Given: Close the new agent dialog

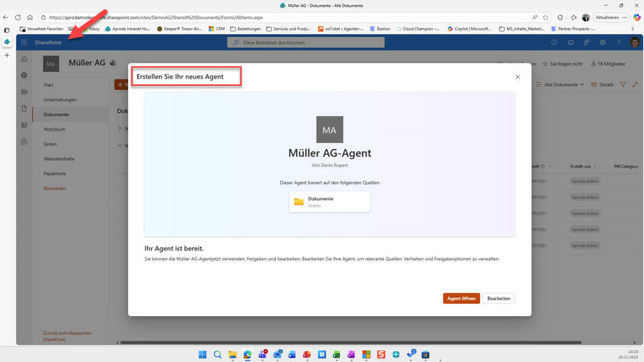Looking at the screenshot, I should tap(517, 77).
